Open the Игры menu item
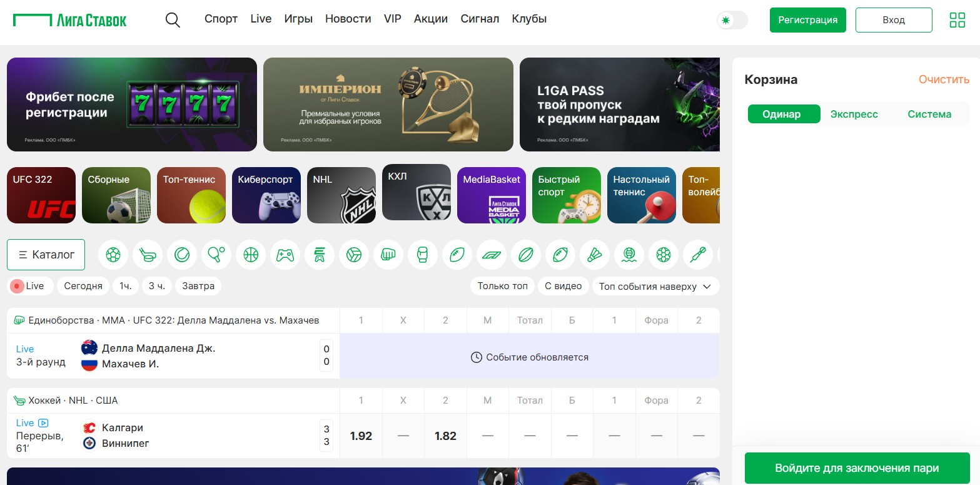 click(x=298, y=19)
